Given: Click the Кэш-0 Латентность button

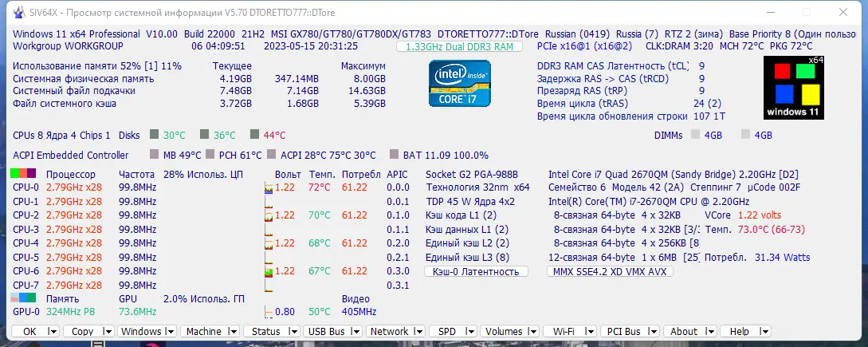Looking at the screenshot, I should 476,271.
